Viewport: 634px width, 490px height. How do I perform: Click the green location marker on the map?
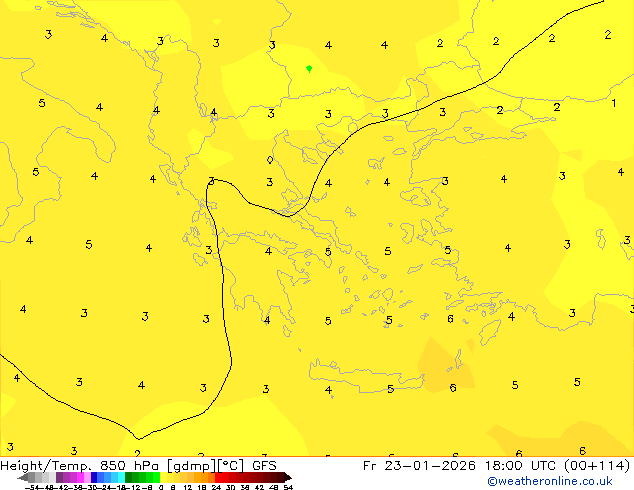(309, 69)
